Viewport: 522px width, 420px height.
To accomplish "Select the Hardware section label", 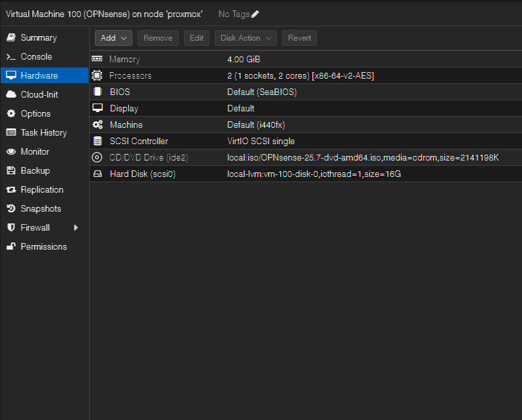I will (x=39, y=75).
